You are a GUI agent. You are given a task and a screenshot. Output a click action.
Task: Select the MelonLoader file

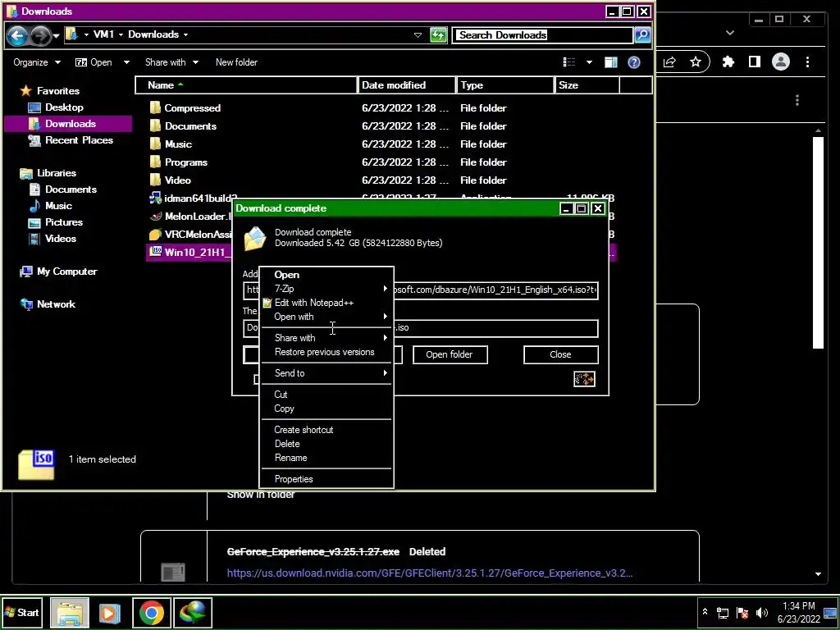point(191,217)
